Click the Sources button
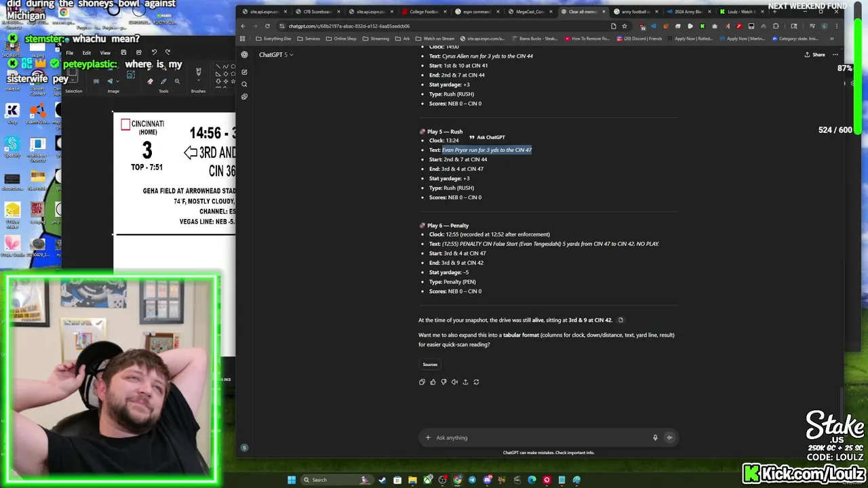Screen dimensions: 868x488 (430, 365)
